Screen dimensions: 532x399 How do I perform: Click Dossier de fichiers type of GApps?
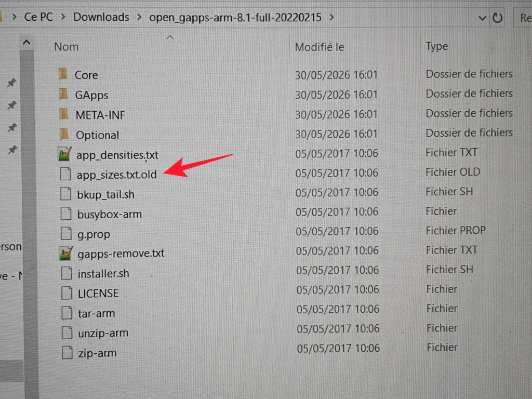[469, 94]
